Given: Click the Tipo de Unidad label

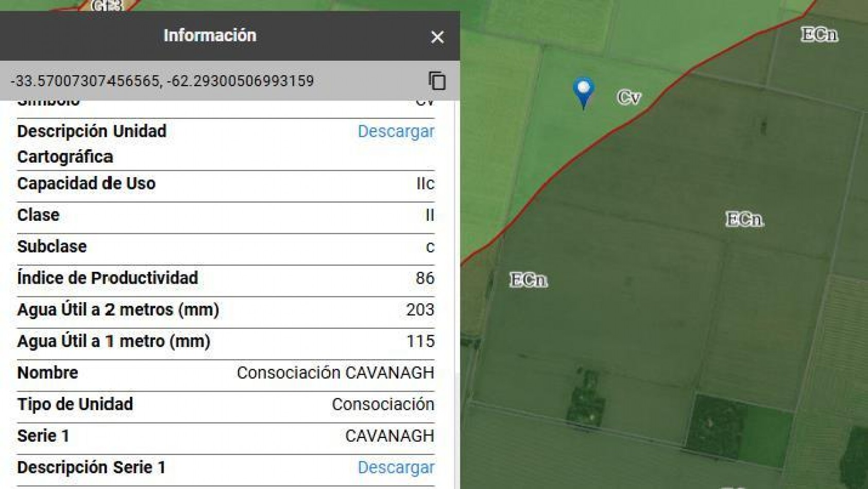Looking at the screenshot, I should (75, 404).
